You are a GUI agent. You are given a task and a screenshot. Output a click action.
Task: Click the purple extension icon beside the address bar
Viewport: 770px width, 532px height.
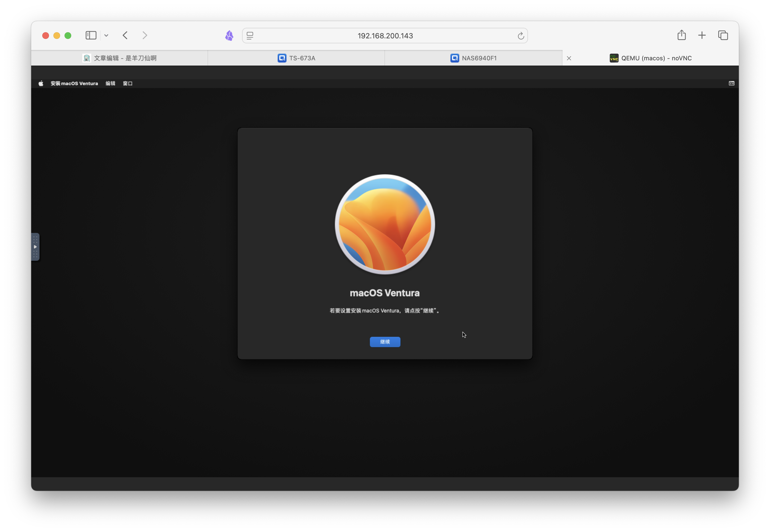point(229,35)
